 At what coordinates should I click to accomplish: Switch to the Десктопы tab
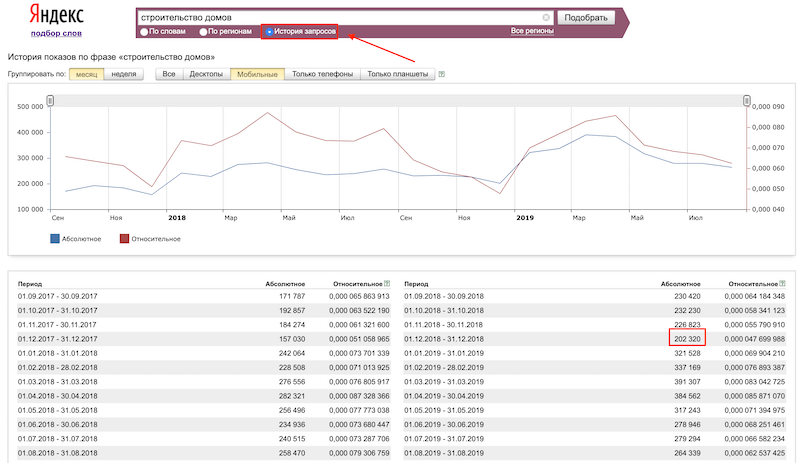coord(207,74)
